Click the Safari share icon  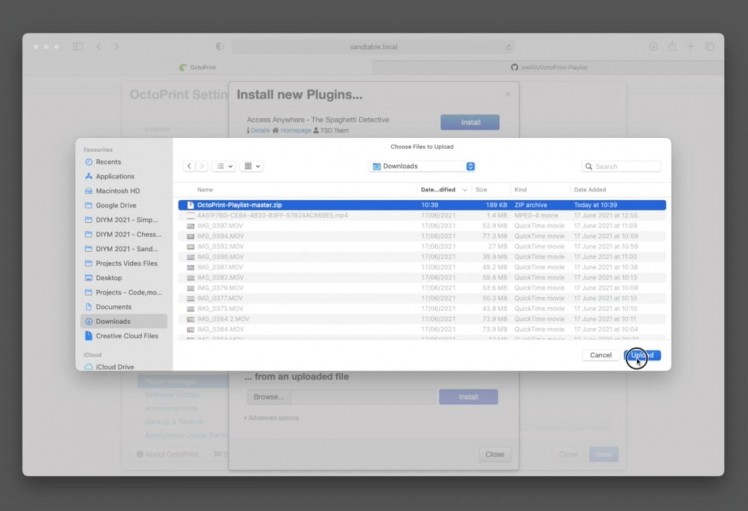[x=672, y=46]
